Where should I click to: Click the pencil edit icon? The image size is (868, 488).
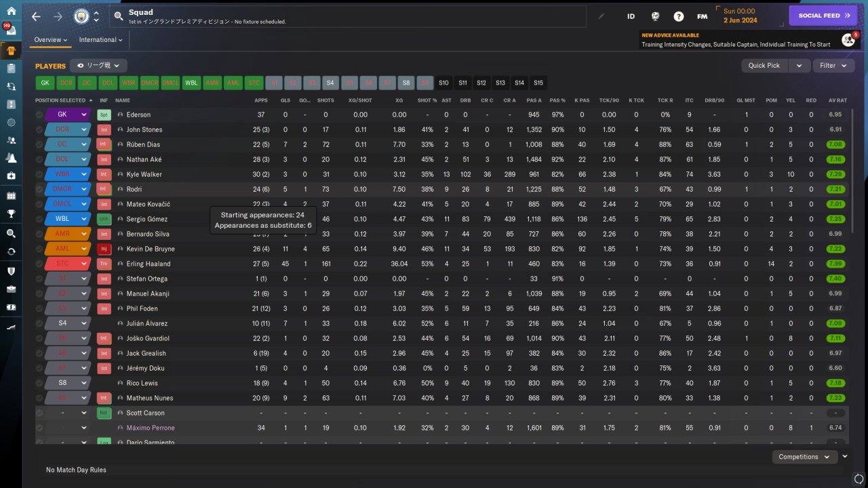[601, 16]
